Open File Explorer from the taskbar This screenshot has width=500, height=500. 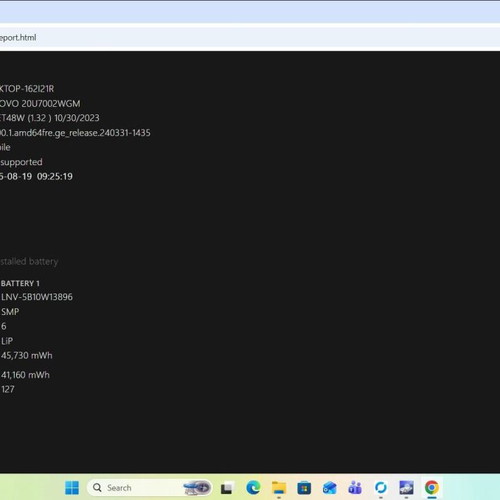(279, 488)
